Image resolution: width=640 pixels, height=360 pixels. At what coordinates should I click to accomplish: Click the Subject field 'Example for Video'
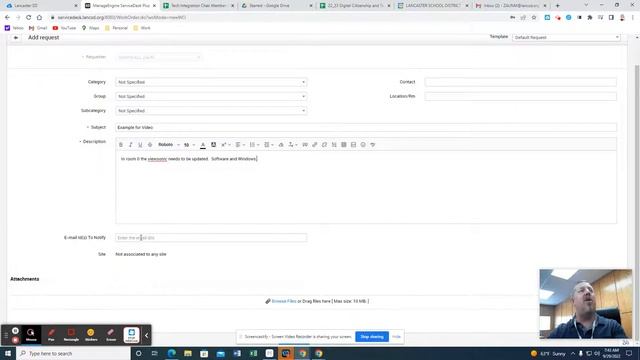tap(366, 127)
